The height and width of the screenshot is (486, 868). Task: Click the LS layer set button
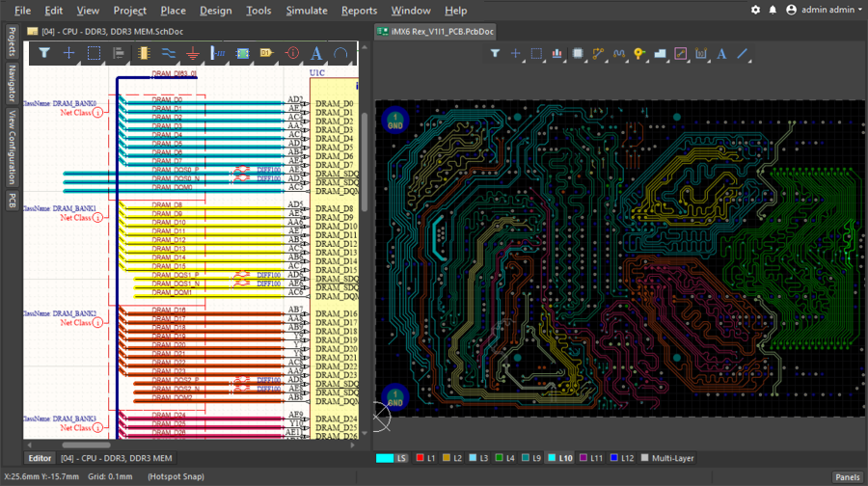[x=401, y=458]
